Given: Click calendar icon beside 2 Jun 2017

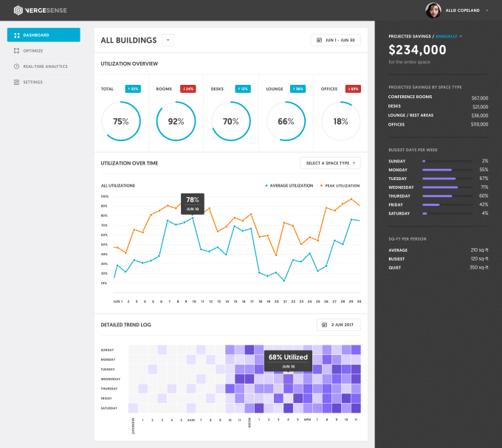Looking at the screenshot, I should (x=324, y=325).
